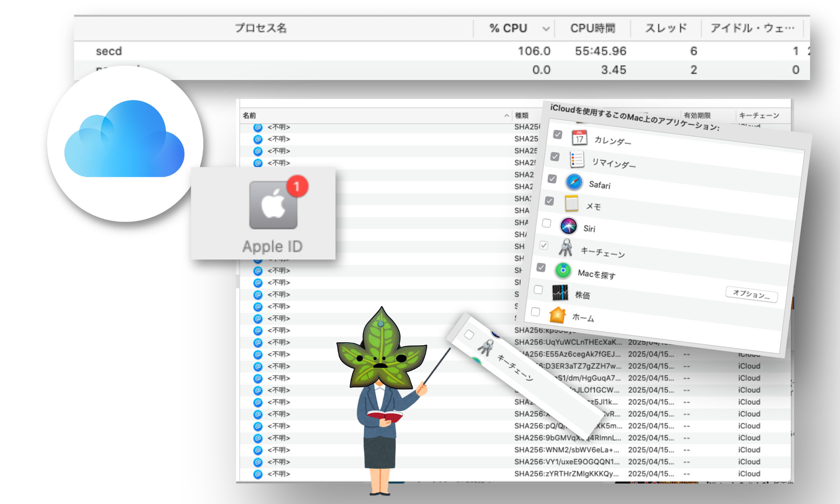
Task: Select the SHA256:zYRTHrZMlgKKKQy… type cell
Action: coord(567,474)
